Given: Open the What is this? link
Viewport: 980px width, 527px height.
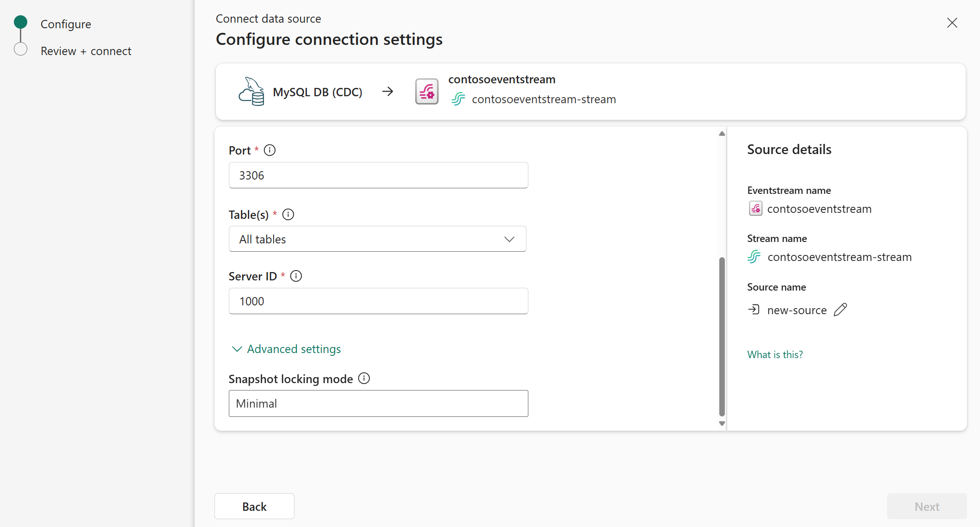Looking at the screenshot, I should [x=775, y=354].
